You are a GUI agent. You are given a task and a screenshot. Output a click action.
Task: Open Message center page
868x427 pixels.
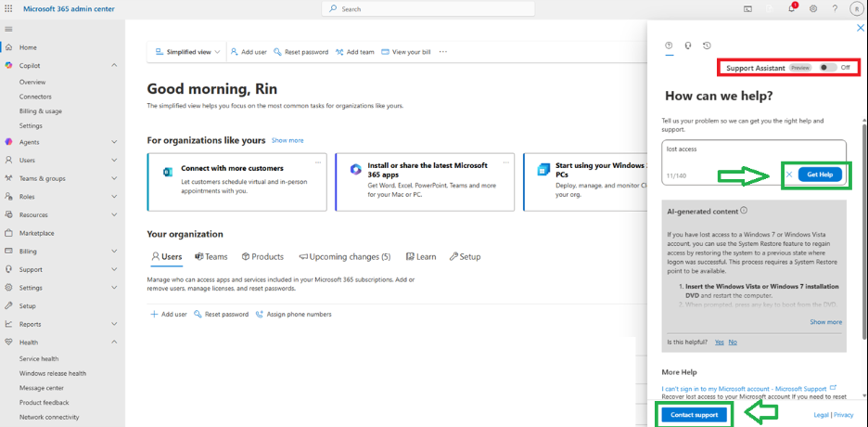pos(42,388)
